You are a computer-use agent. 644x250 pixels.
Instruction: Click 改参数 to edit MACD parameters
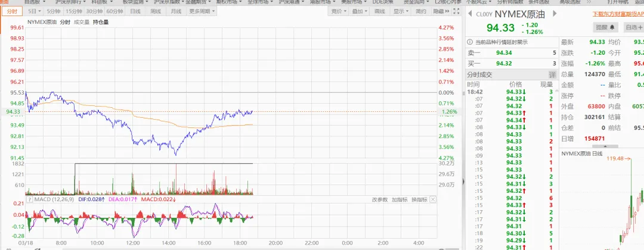pyautogui.click(x=379, y=199)
